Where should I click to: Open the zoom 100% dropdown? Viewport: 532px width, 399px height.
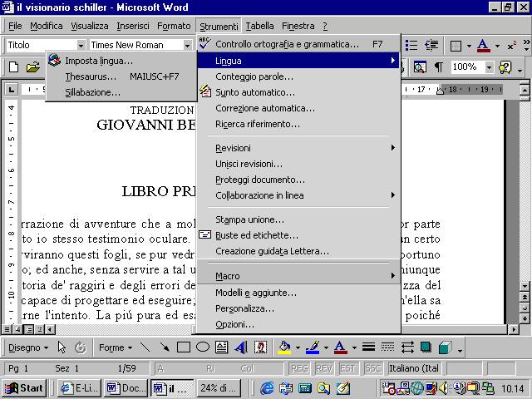click(x=489, y=67)
